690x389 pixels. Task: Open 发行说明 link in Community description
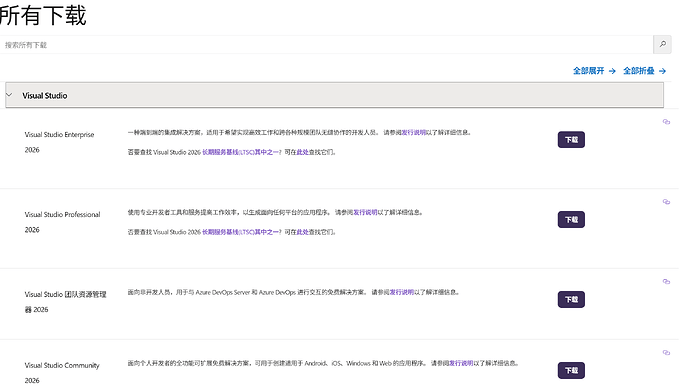461,363
